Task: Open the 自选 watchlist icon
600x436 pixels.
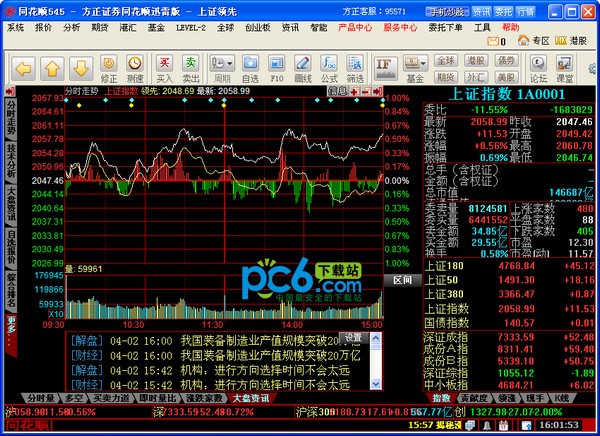Action: 251,69
